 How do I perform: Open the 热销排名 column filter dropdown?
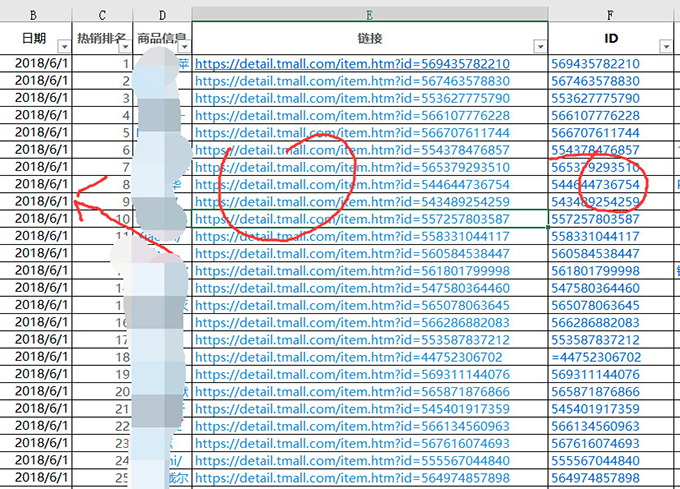point(125,46)
